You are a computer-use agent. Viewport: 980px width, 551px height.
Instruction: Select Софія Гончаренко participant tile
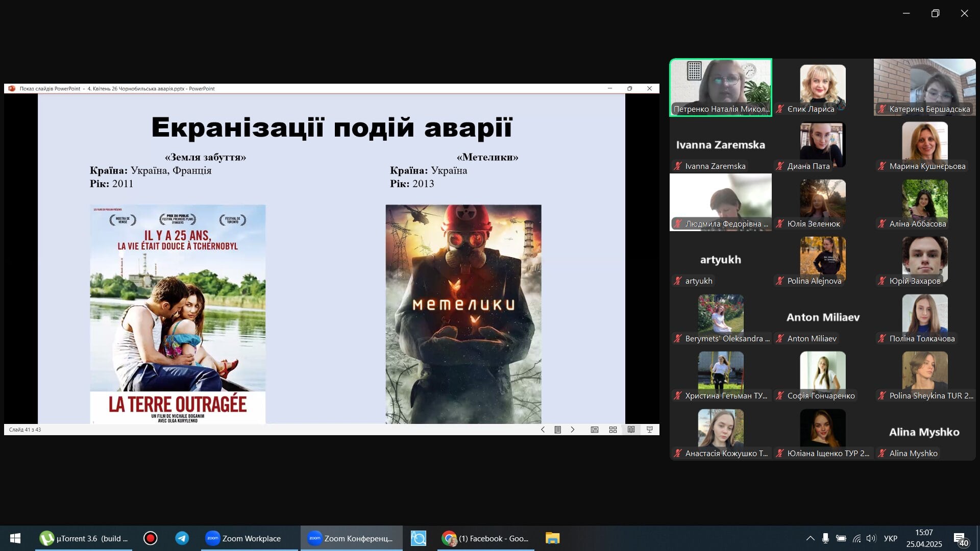click(823, 374)
